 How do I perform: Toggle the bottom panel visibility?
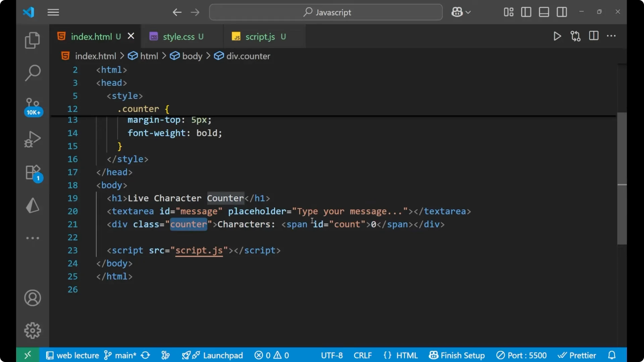click(x=544, y=12)
